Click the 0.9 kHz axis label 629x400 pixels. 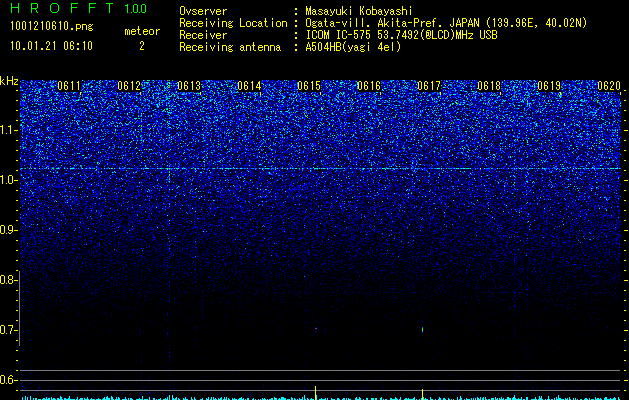point(8,230)
